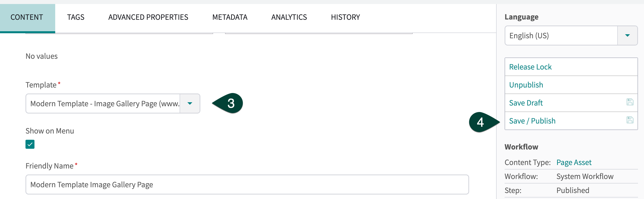This screenshot has height=199, width=644.
Task: Click the Save / Publish floppy disk icon
Action: click(630, 120)
